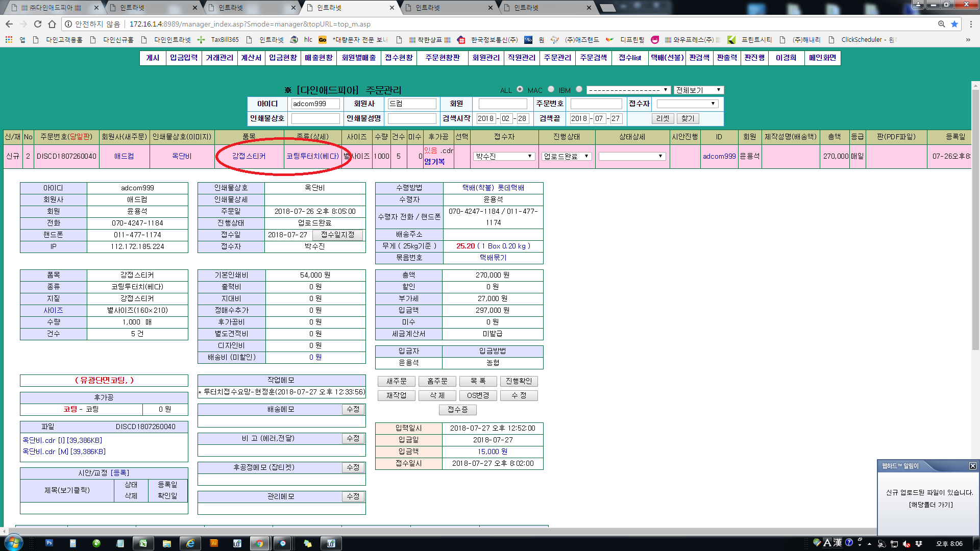Open Illustrator from the taskbar
This screenshot has height=551, width=980.
tap(214, 543)
